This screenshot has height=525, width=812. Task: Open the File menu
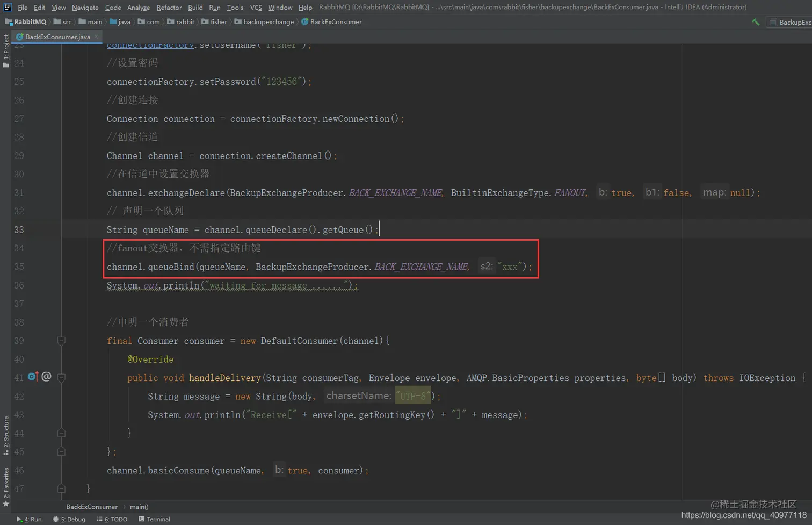pyautogui.click(x=23, y=8)
